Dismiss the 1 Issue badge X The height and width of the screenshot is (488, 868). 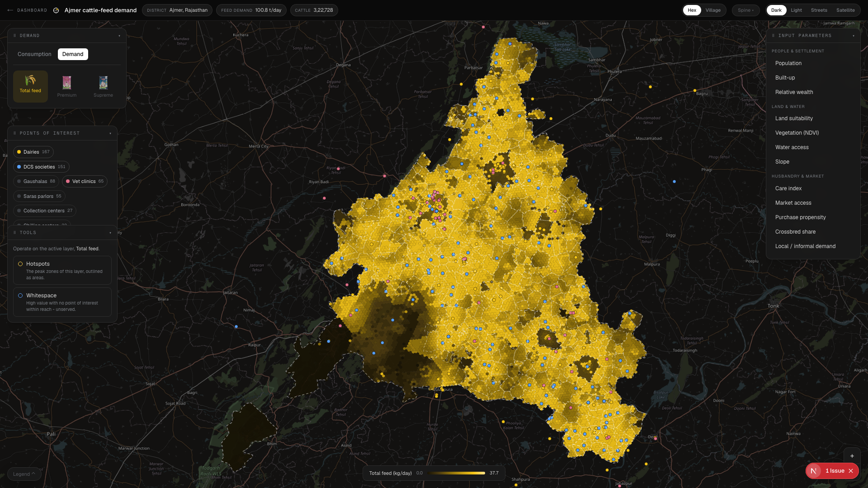pyautogui.click(x=851, y=471)
